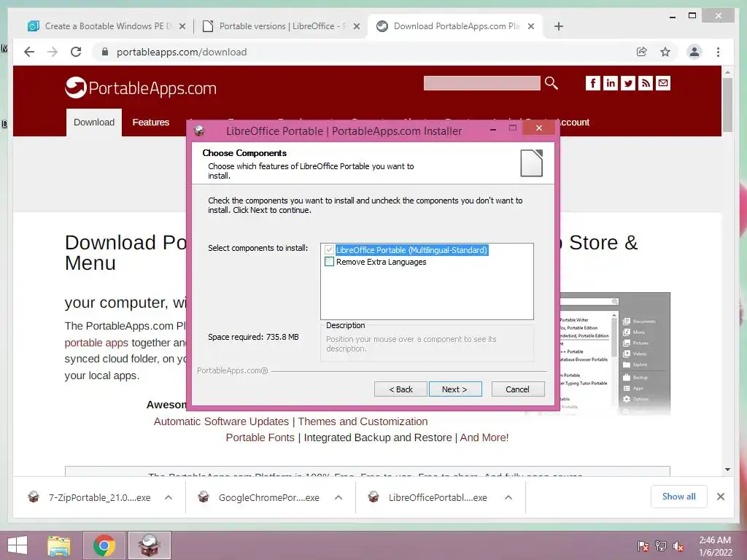The width and height of the screenshot is (747, 560).
Task: Click the LibreOffice document icon in installer
Action: pos(532,163)
